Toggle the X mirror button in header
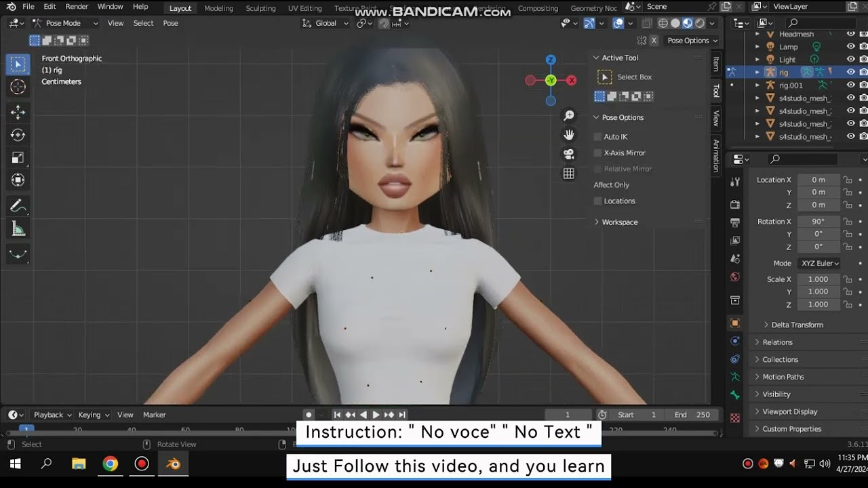Viewport: 868px width, 488px height. tap(654, 41)
